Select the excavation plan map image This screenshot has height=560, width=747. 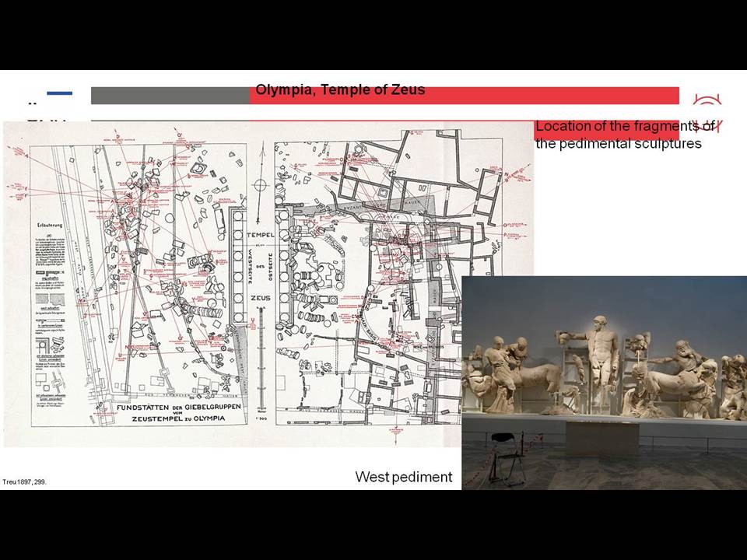[x=268, y=285]
